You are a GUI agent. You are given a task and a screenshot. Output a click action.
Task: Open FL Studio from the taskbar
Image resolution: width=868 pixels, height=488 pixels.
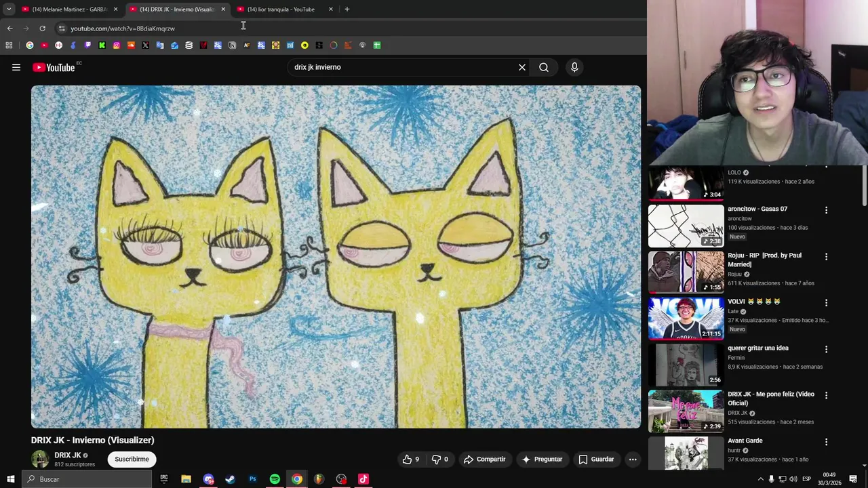pos(319,479)
